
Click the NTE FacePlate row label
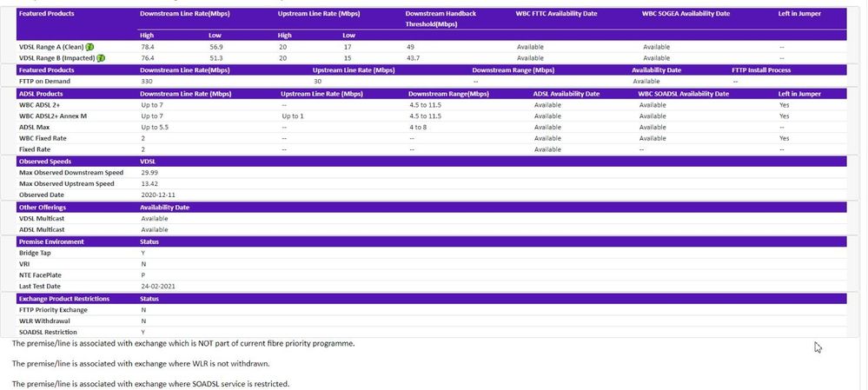tap(43, 274)
